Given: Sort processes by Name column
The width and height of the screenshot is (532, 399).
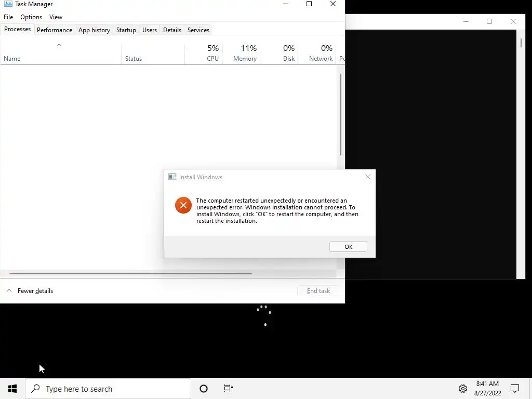Looking at the screenshot, I should 61,54.
